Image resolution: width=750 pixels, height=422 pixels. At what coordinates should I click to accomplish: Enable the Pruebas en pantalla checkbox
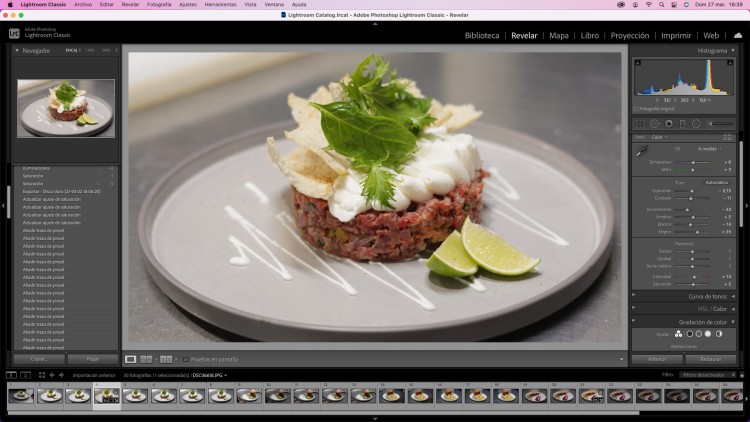click(186, 359)
